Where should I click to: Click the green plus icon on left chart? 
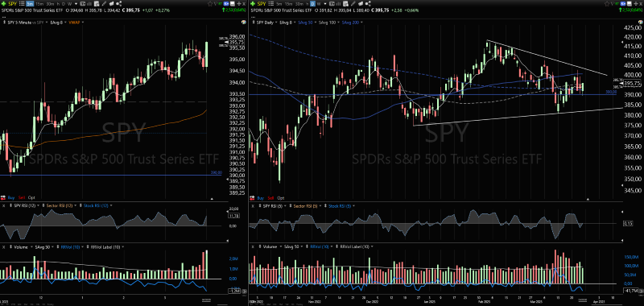[4, 4]
